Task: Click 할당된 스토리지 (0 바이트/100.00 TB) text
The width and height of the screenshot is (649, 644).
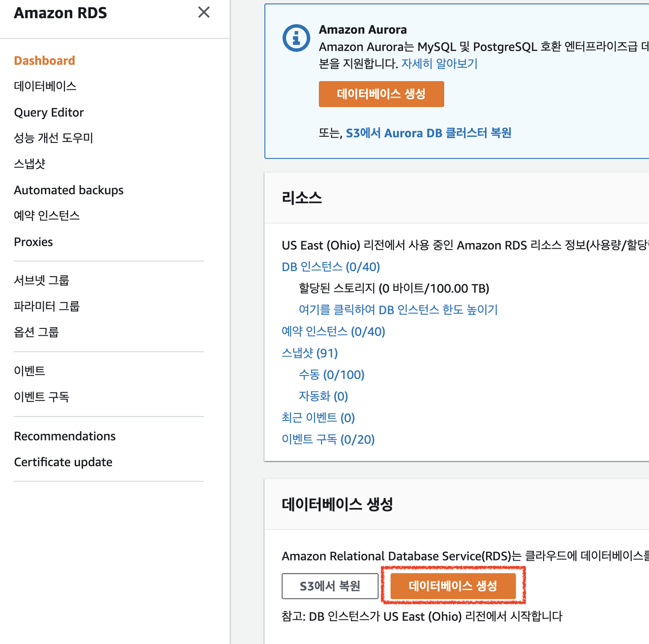Action: pyautogui.click(x=394, y=288)
